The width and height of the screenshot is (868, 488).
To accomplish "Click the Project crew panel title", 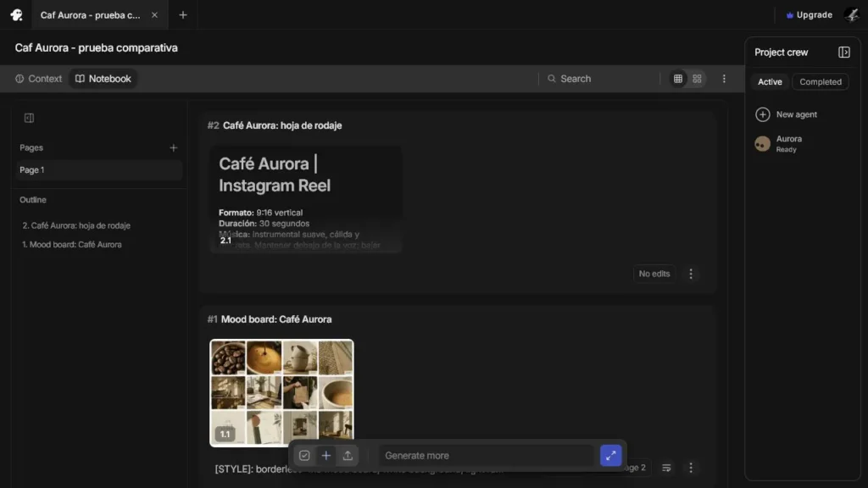I will point(781,53).
